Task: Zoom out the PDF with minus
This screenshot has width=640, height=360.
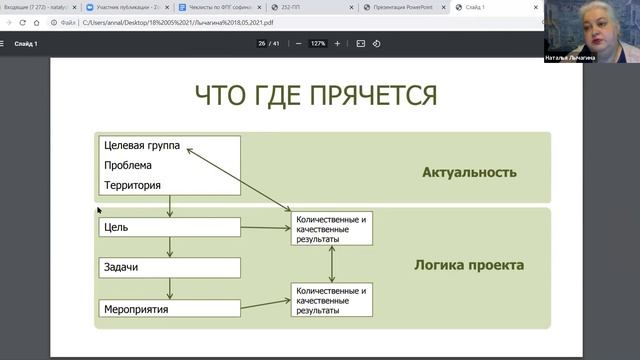Action: (x=299, y=44)
